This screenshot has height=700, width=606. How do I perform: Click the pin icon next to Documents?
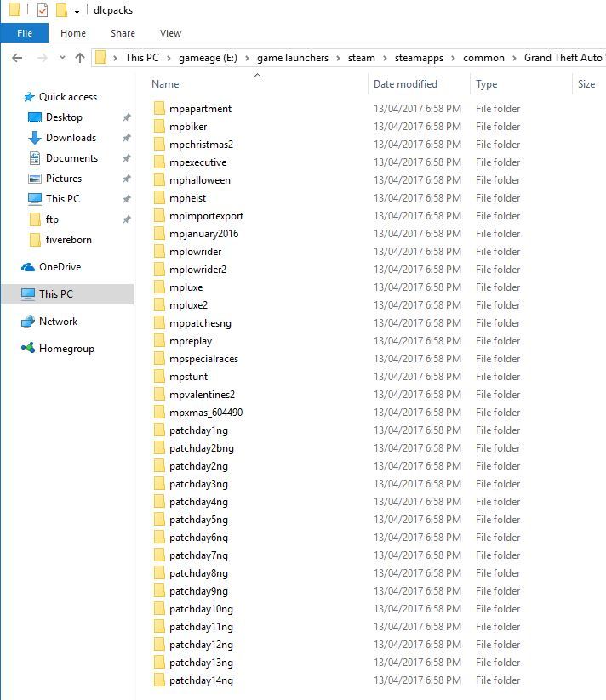tap(127, 158)
